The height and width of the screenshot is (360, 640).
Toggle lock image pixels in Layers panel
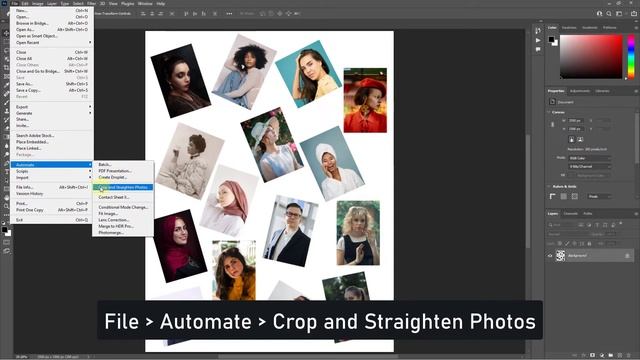point(567,244)
